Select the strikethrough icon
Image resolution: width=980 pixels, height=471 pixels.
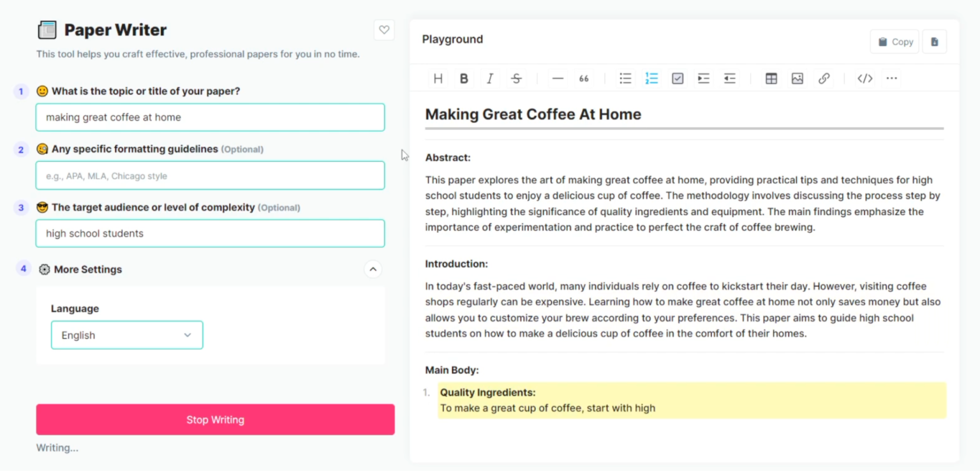coord(516,78)
